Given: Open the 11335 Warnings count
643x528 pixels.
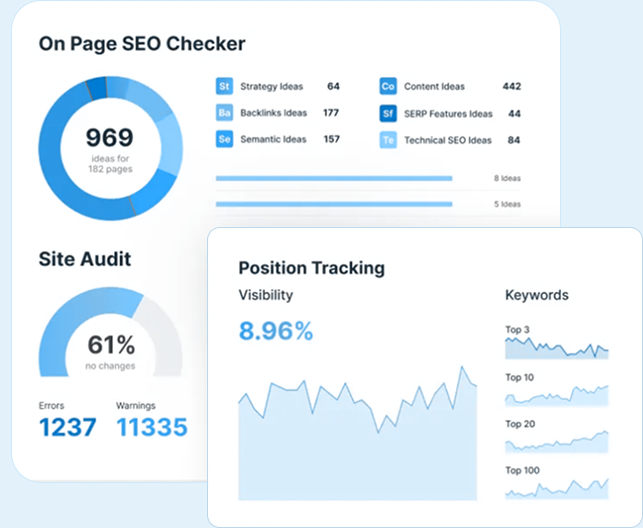Looking at the screenshot, I should coord(151,428).
